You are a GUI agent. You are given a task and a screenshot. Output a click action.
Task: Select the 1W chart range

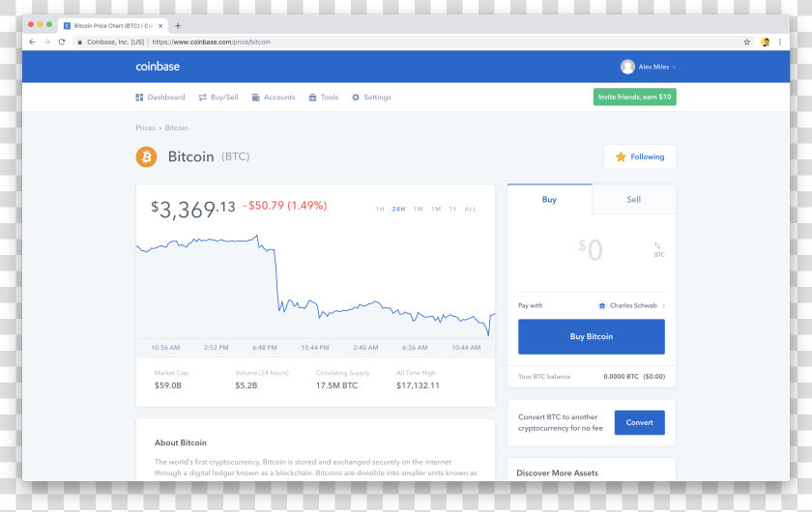418,210
